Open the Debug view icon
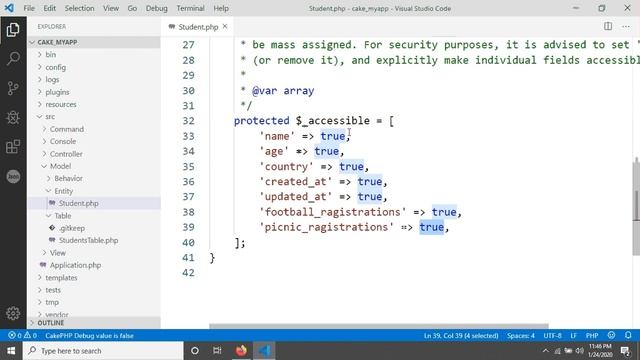Viewport: 640px width, 360px height. click(13, 118)
